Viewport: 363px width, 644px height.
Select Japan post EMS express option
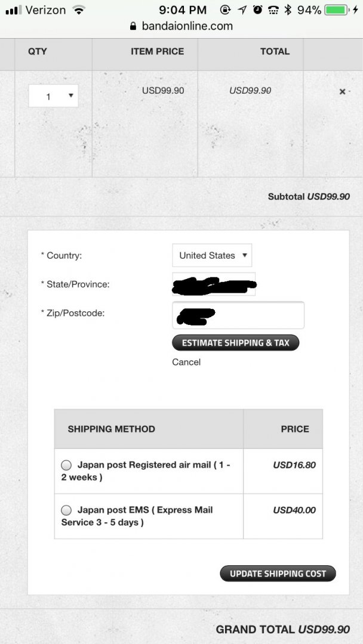tap(66, 510)
